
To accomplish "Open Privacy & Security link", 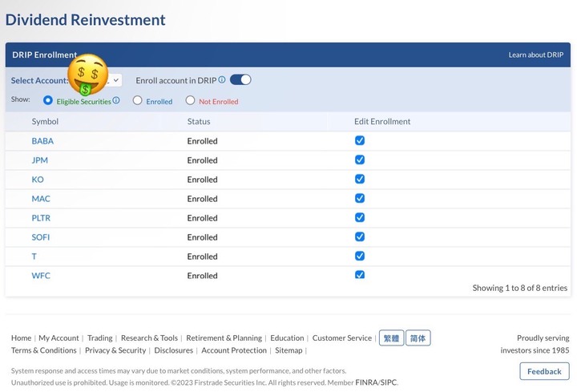I will pos(115,350).
